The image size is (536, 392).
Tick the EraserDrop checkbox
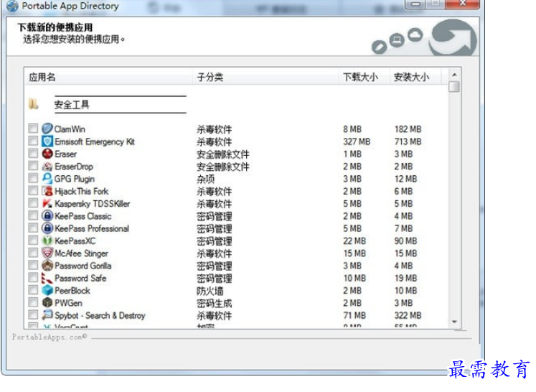33,166
